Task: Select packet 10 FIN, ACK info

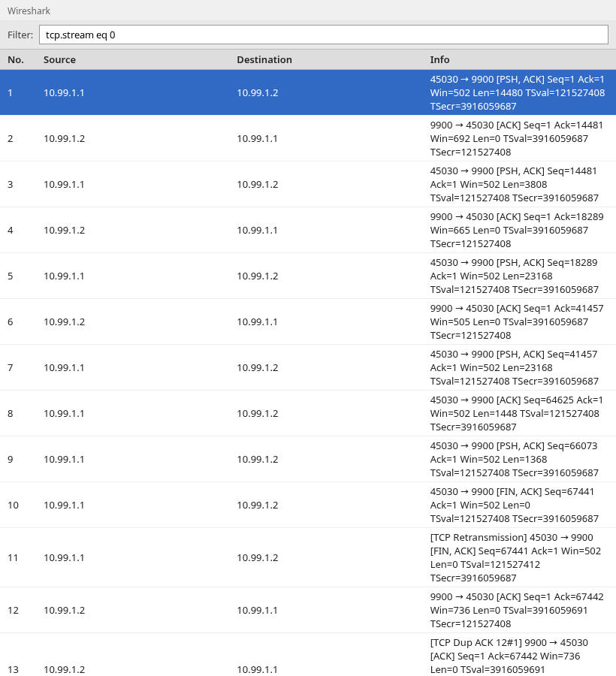Action: (515, 505)
